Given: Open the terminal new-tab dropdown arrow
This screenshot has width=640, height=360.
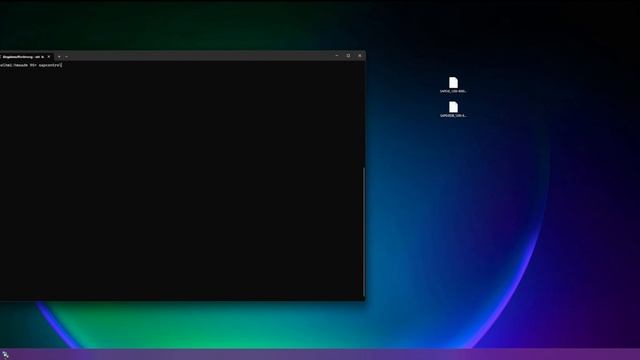Looking at the screenshot, I should [67, 57].
